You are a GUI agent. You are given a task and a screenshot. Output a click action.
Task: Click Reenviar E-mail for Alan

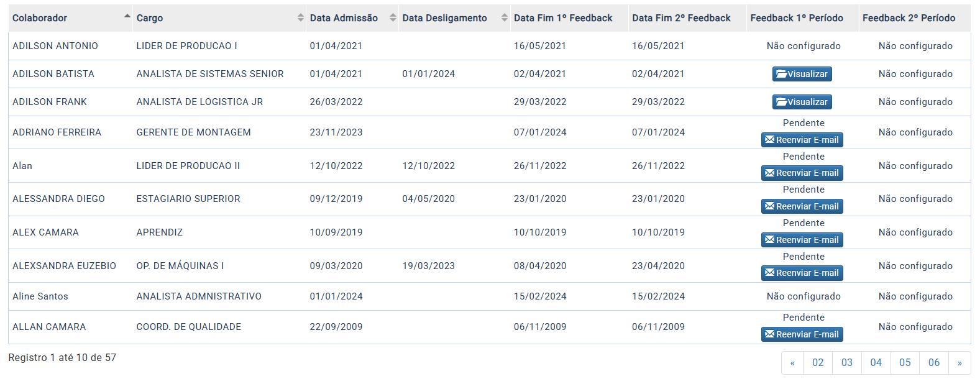(x=802, y=173)
